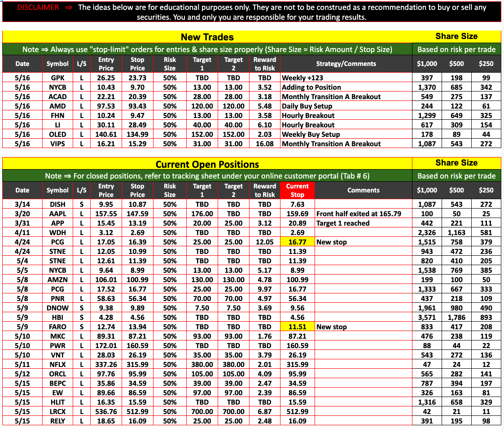The width and height of the screenshot is (504, 432).
Task: Select the Strategy/Comments column header
Action: click(346, 64)
